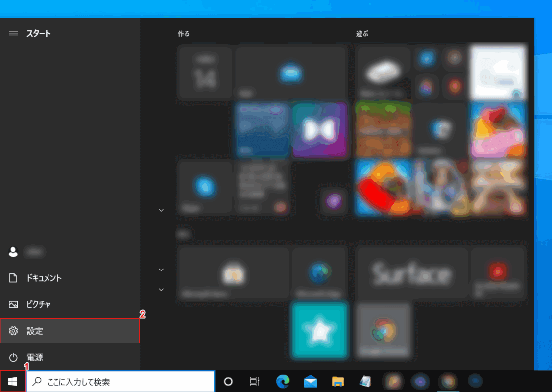Click the 遊ぶ group header

[x=362, y=34]
